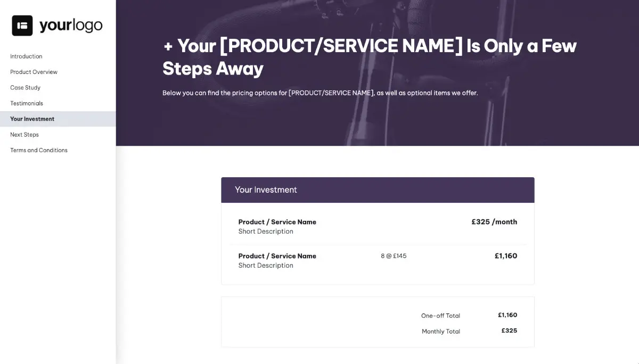
Task: Click the Monthly Total £325 value
Action: (x=509, y=330)
